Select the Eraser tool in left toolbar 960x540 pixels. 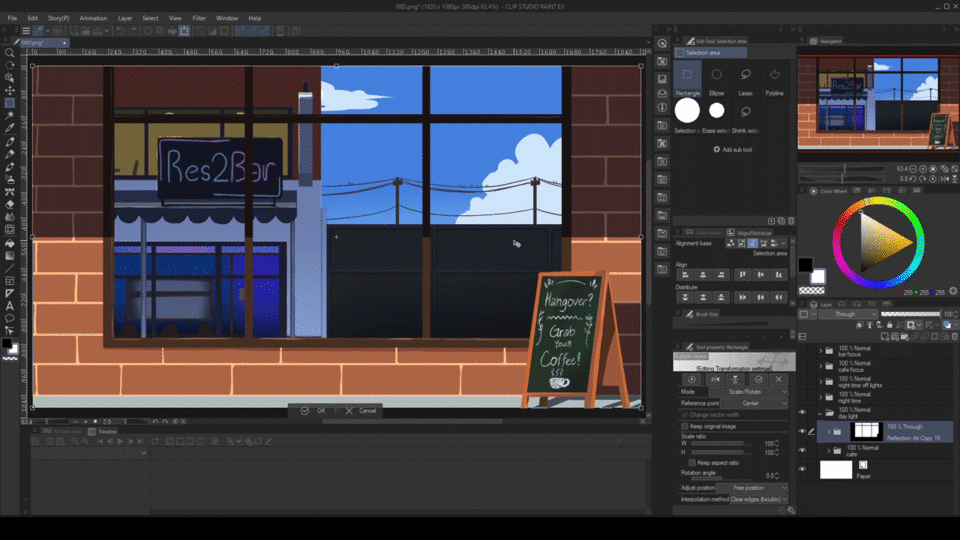10,203
